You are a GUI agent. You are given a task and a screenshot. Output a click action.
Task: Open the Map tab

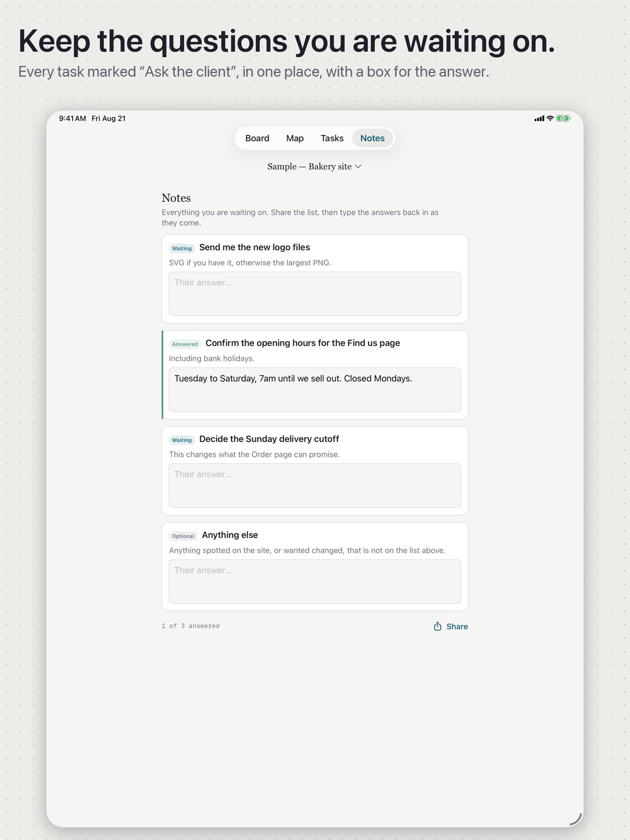(x=295, y=138)
